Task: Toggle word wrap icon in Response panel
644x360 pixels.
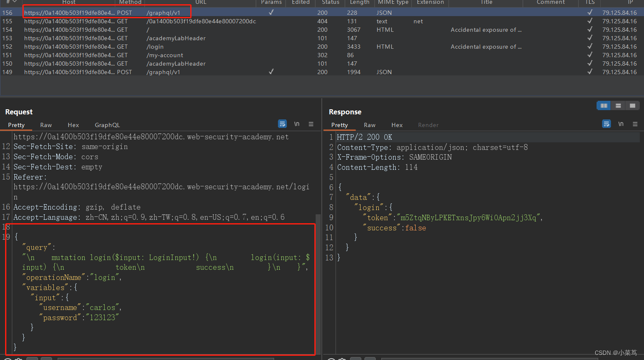Action: point(606,124)
